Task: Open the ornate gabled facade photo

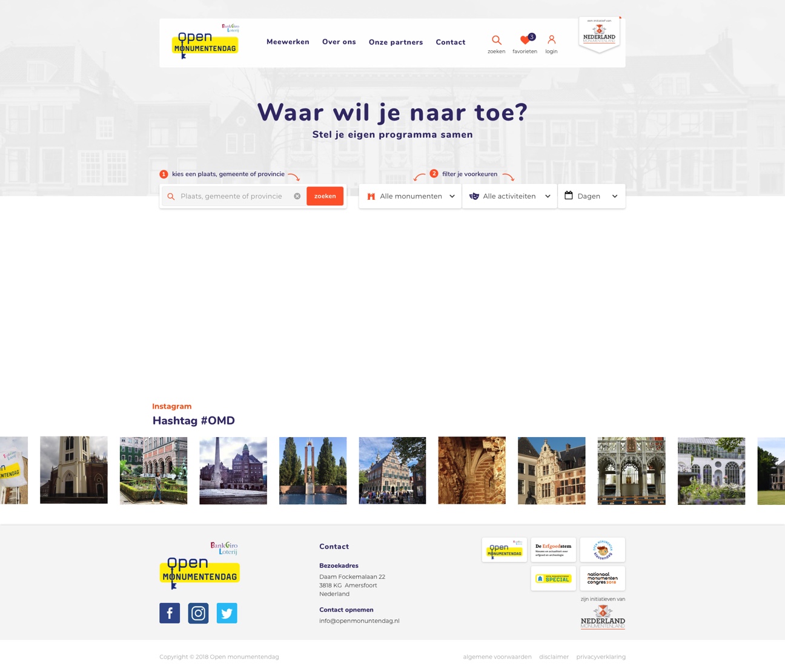Action: coord(552,470)
